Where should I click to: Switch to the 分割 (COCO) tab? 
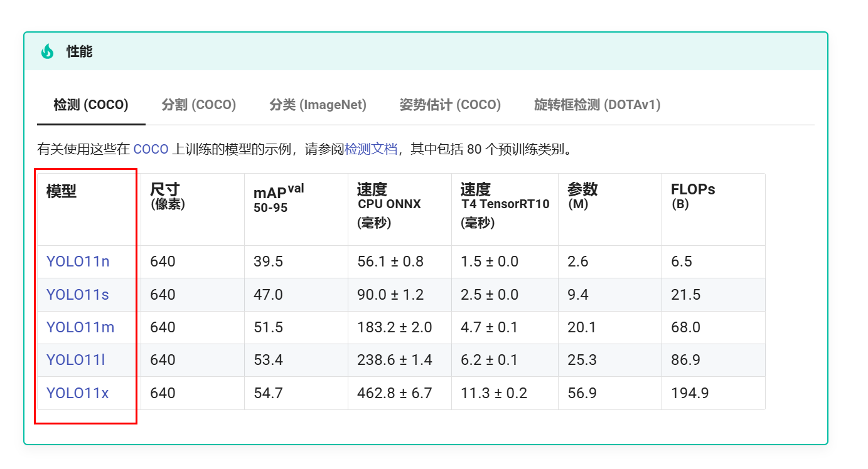[198, 105]
